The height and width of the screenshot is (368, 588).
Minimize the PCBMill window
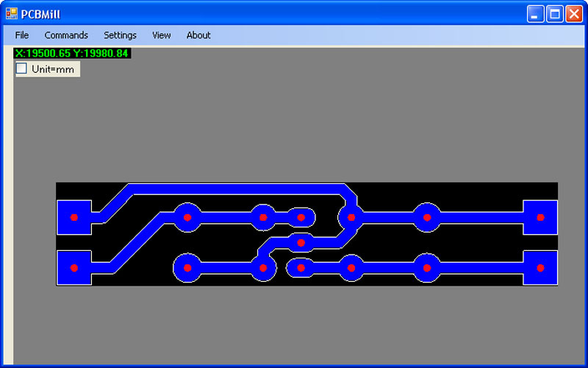(535, 14)
